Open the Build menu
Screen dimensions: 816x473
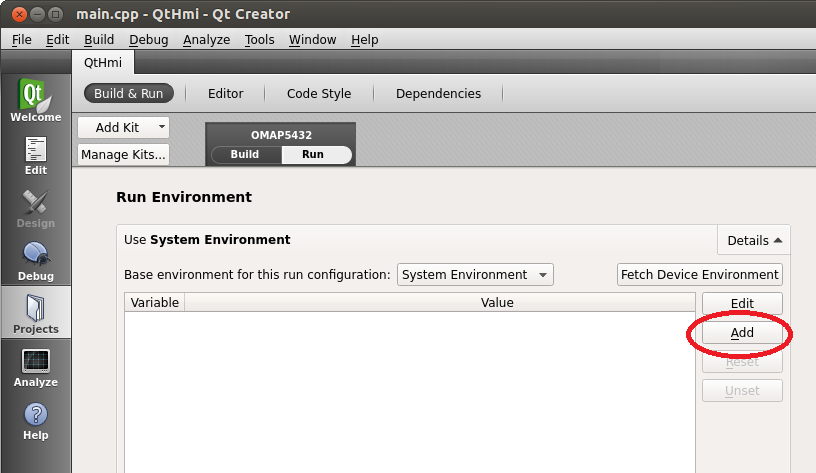click(x=99, y=39)
